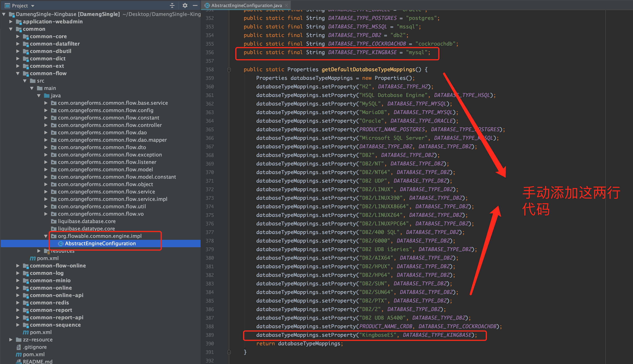Hide the Project tool window

(x=195, y=5)
